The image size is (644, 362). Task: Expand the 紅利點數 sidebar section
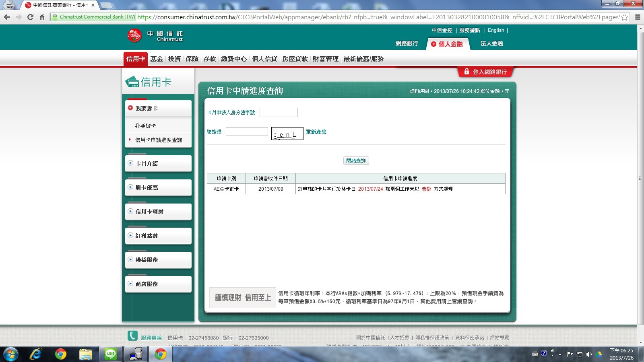[x=158, y=236]
